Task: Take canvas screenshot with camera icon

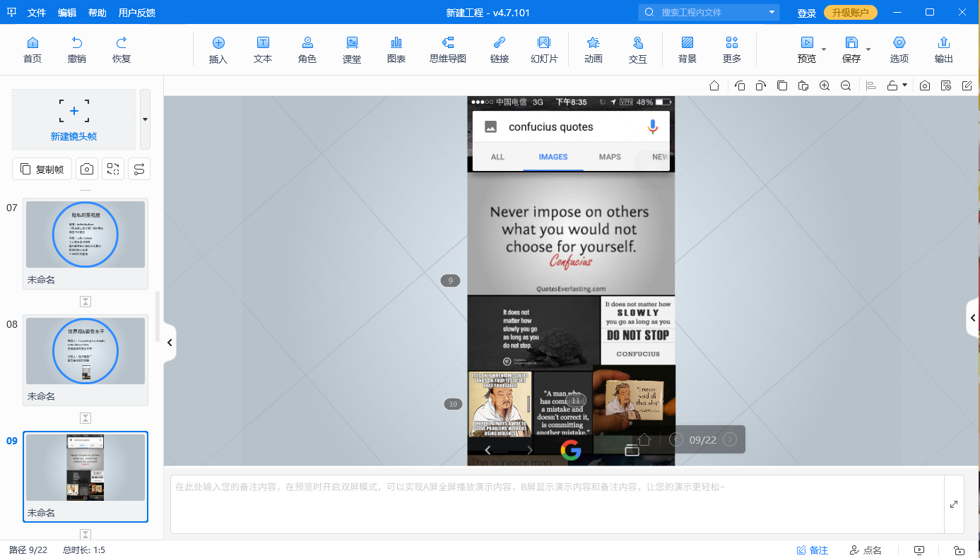Action: [x=925, y=85]
